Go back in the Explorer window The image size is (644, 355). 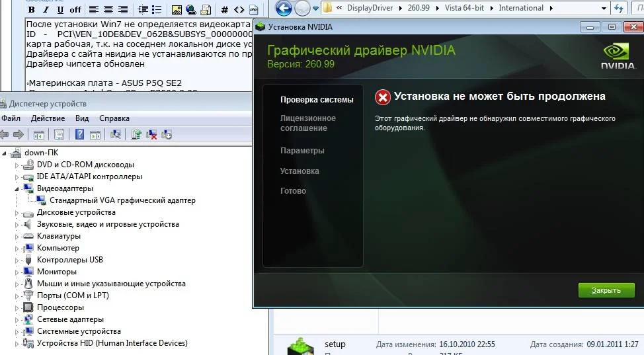pyautogui.click(x=284, y=8)
